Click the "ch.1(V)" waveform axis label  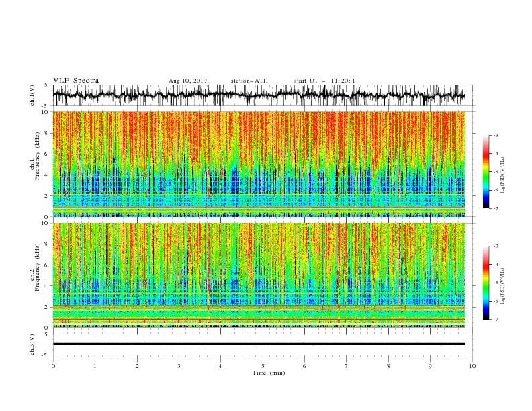point(32,95)
